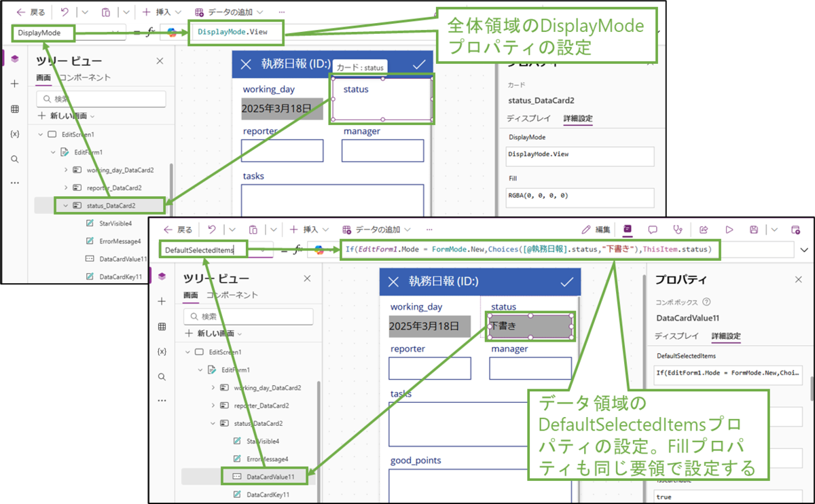Switch to ディスプレイ tab under DataCardValue11

click(x=676, y=336)
